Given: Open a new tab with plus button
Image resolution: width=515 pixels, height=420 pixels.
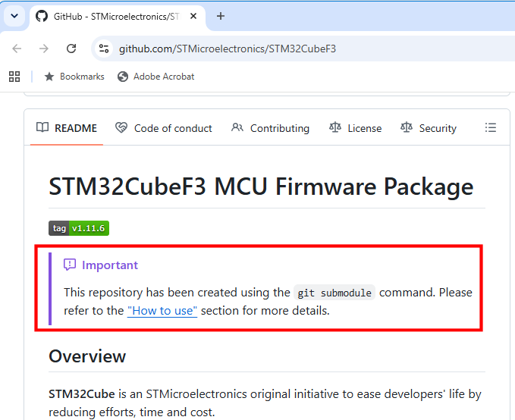Looking at the screenshot, I should 221,16.
